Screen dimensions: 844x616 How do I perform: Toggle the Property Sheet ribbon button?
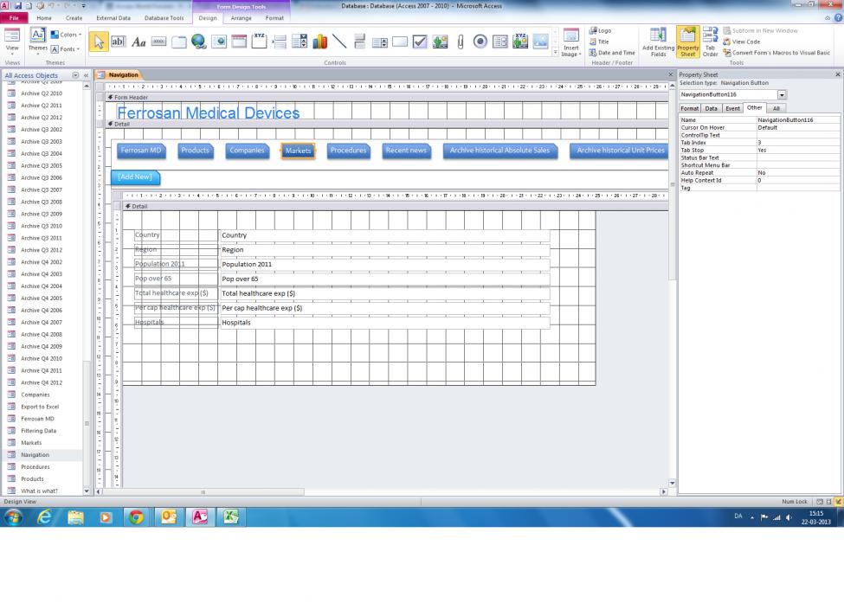click(688, 42)
